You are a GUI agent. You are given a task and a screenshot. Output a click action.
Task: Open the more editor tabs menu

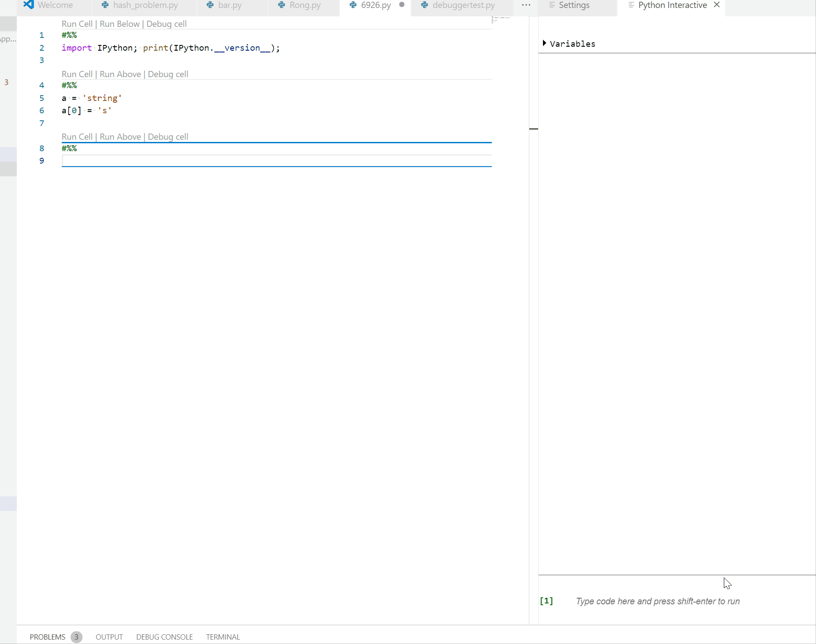(526, 5)
